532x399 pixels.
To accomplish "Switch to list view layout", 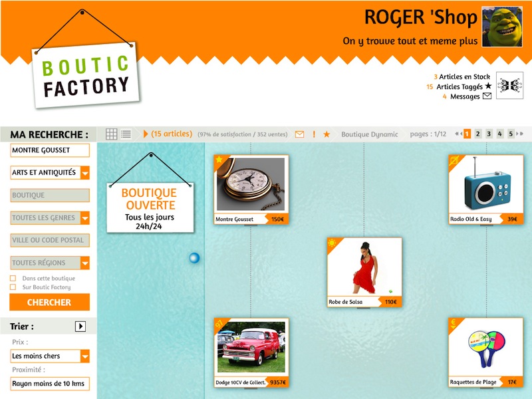I will click(x=126, y=134).
